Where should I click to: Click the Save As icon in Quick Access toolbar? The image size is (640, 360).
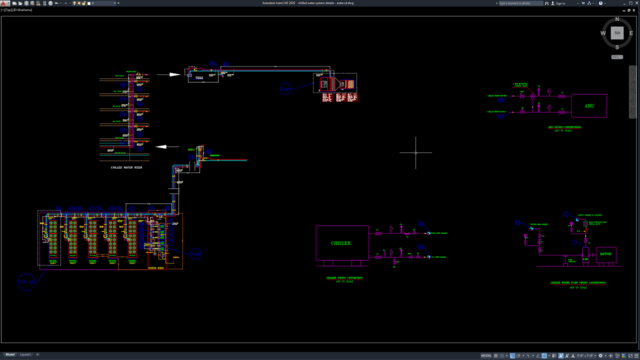pos(32,3)
